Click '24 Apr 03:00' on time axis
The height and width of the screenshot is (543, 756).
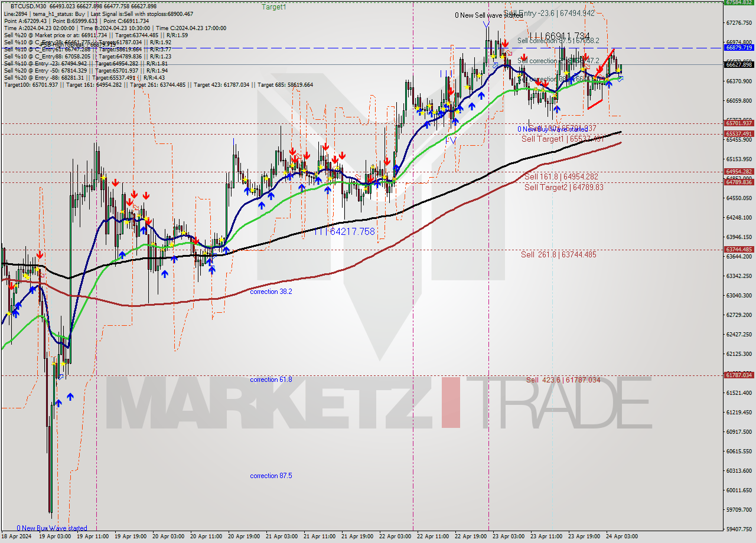click(x=621, y=537)
